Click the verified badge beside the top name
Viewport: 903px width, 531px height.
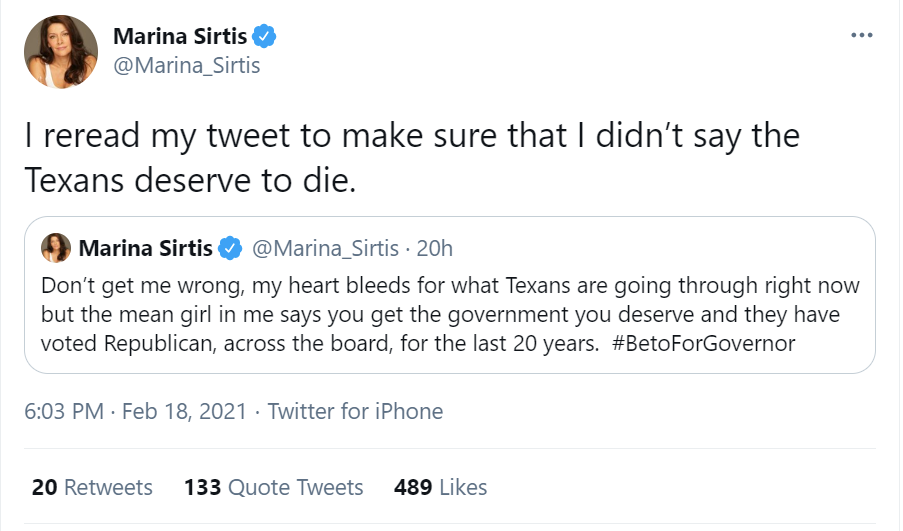[264, 38]
